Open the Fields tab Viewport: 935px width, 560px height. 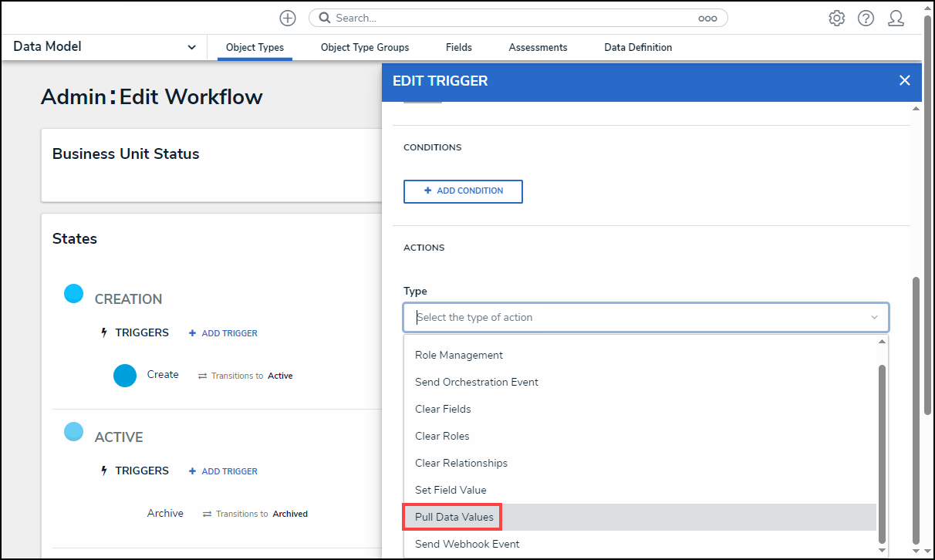pos(458,48)
